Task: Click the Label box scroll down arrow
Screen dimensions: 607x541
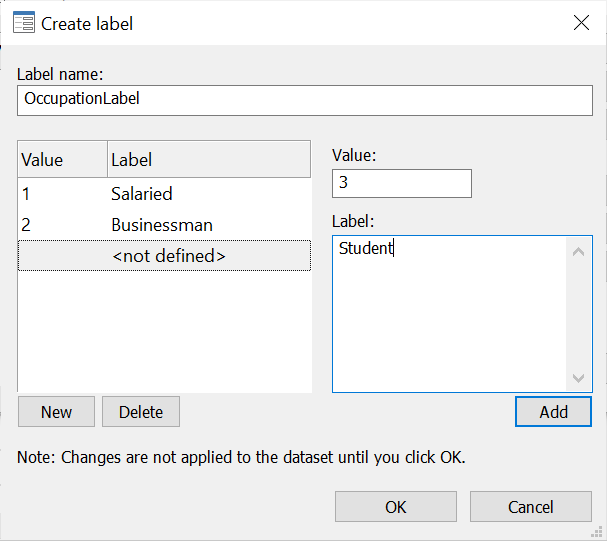Action: click(578, 378)
